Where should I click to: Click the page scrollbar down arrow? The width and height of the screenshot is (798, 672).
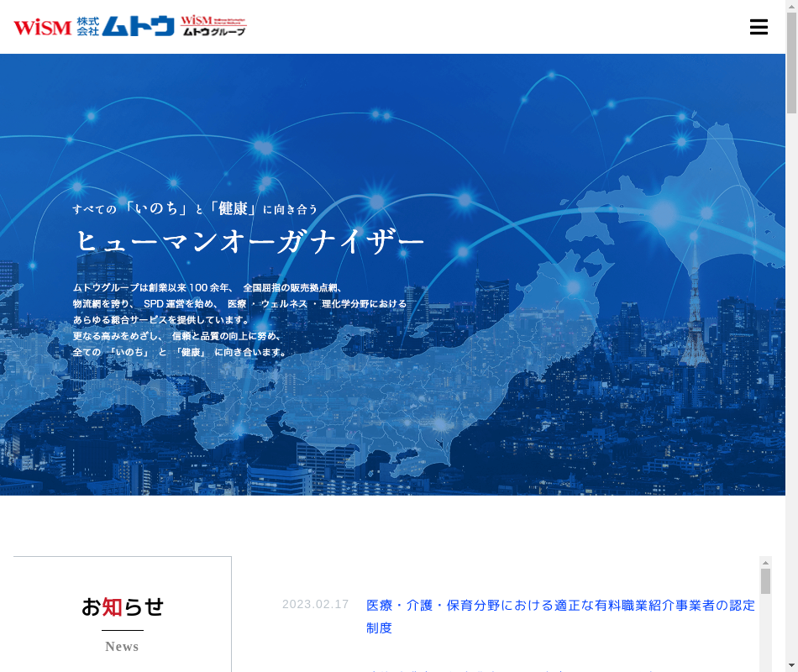pyautogui.click(x=791, y=665)
